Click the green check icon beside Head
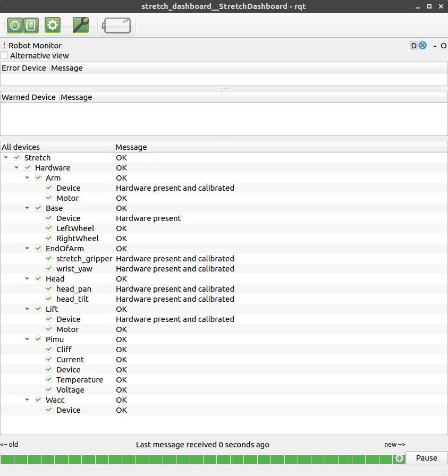Image resolution: width=448 pixels, height=476 pixels. click(38, 278)
